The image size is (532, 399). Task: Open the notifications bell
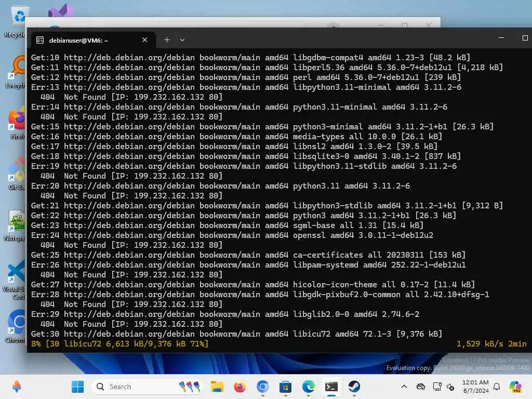(497, 387)
